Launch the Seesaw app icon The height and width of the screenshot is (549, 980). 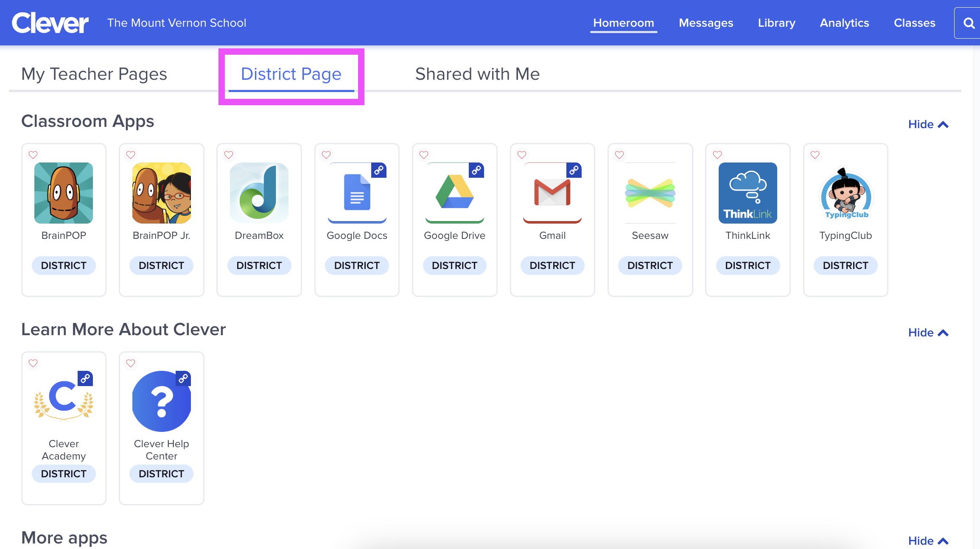tap(650, 193)
